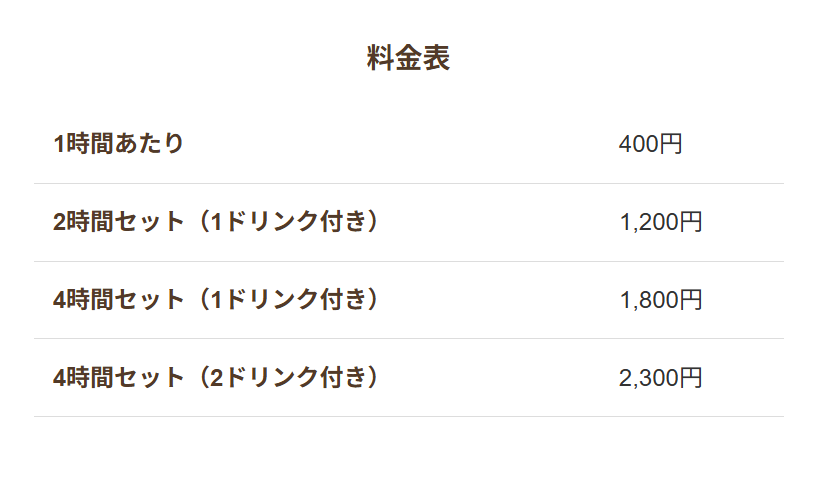822x477 pixels.
Task: Click the 円 character after 400
Action: click(671, 144)
